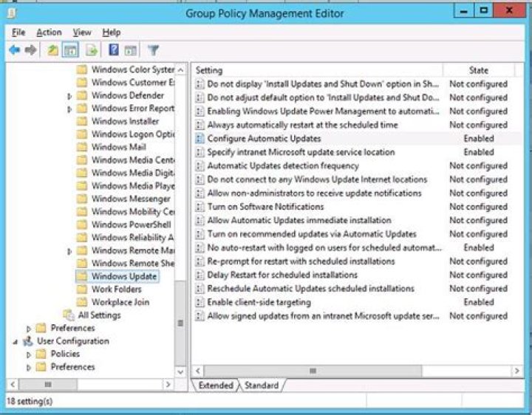The height and width of the screenshot is (415, 532).
Task: Click the User Configuration node icon
Action: coord(28,341)
